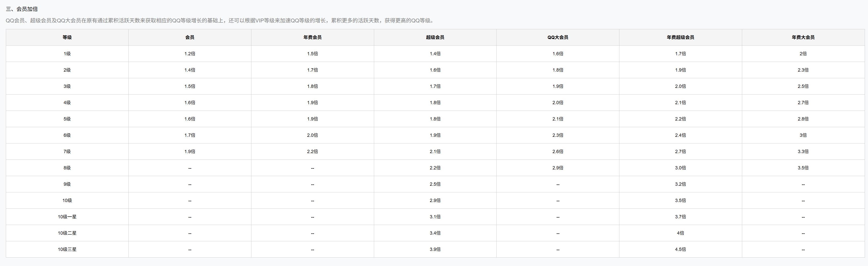Click 1.4倍 in 2级 row under 会员
The image size is (868, 266).
pos(190,70)
